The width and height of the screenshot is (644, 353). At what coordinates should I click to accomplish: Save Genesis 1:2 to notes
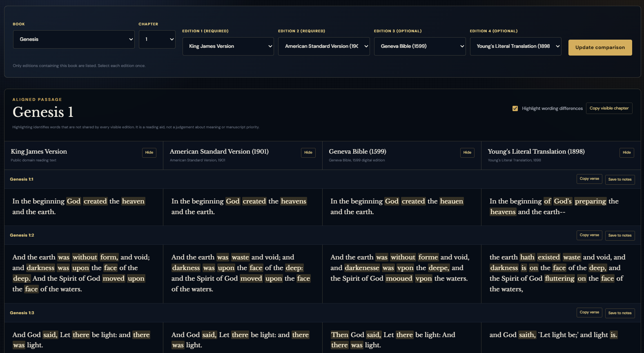tap(620, 235)
